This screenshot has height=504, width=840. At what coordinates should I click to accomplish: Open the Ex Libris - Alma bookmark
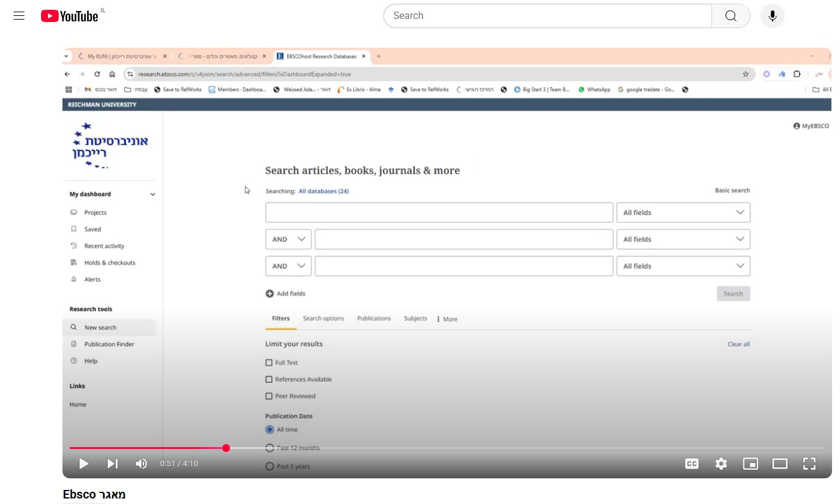coord(359,89)
